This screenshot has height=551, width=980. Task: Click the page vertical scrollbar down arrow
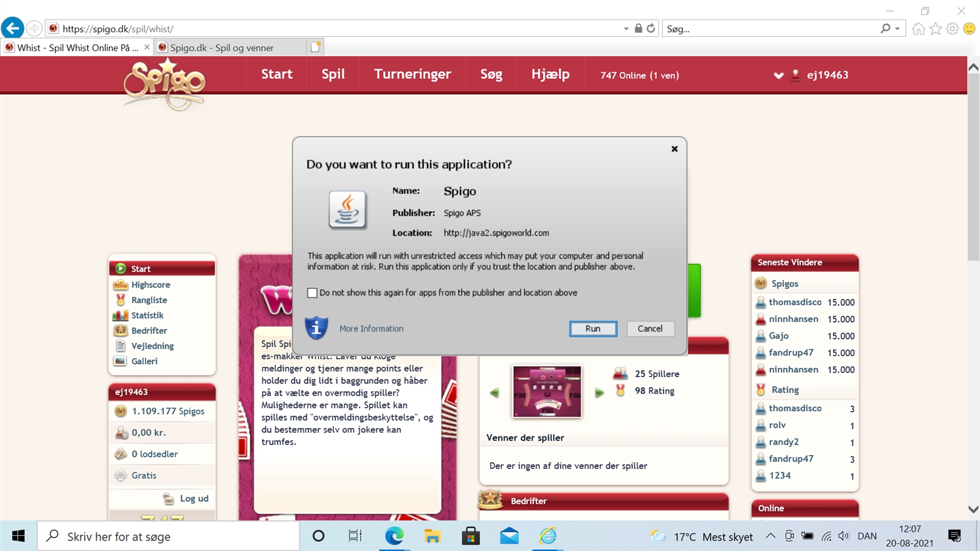[x=973, y=509]
